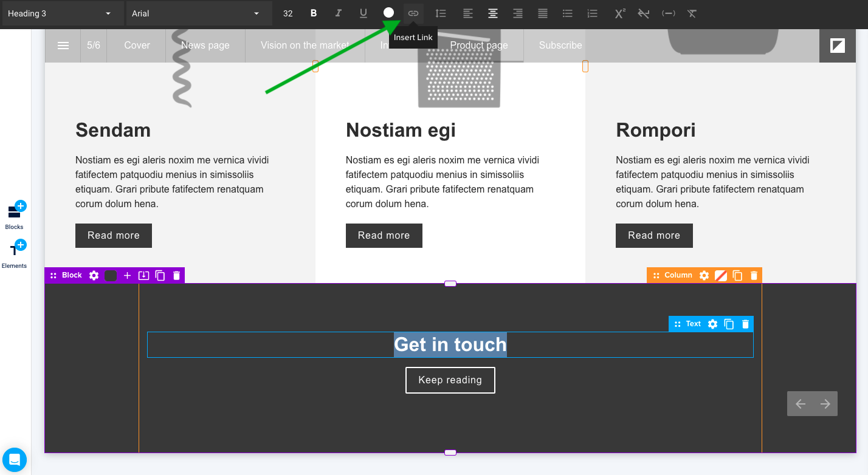
Task: Switch to the Product page tab
Action: coord(479,45)
